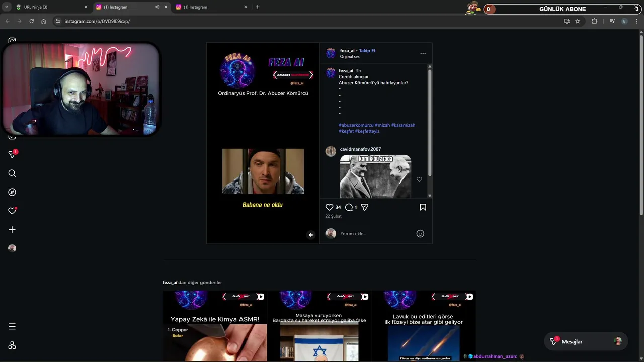View site information icon in the address bar

click(58, 21)
